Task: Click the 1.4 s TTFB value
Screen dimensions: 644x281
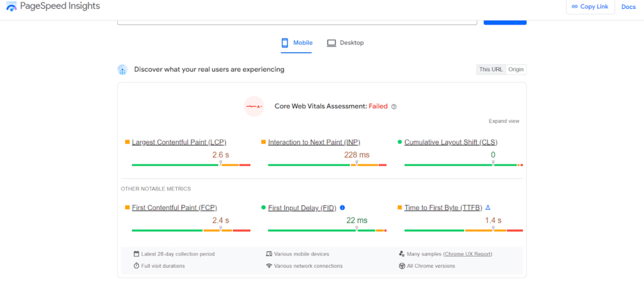Action: pos(493,221)
